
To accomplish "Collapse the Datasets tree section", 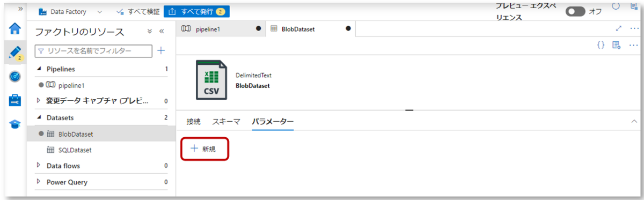I will [39, 117].
